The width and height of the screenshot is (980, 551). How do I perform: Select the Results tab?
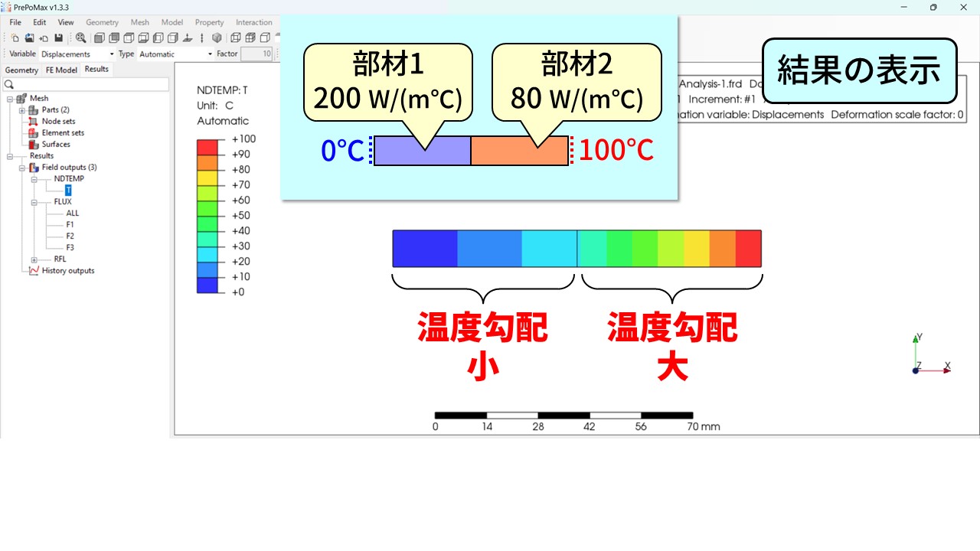(x=96, y=69)
